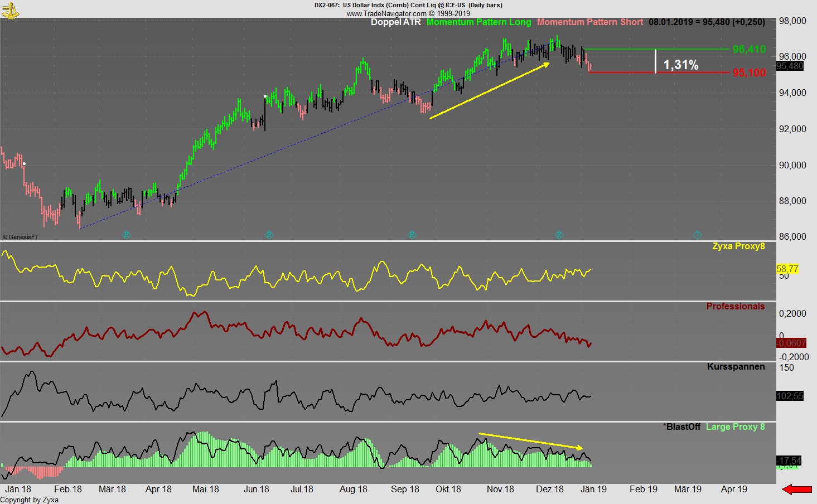Click the current price tag 95,480 on axis
The width and height of the screenshot is (817, 504).
790,66
